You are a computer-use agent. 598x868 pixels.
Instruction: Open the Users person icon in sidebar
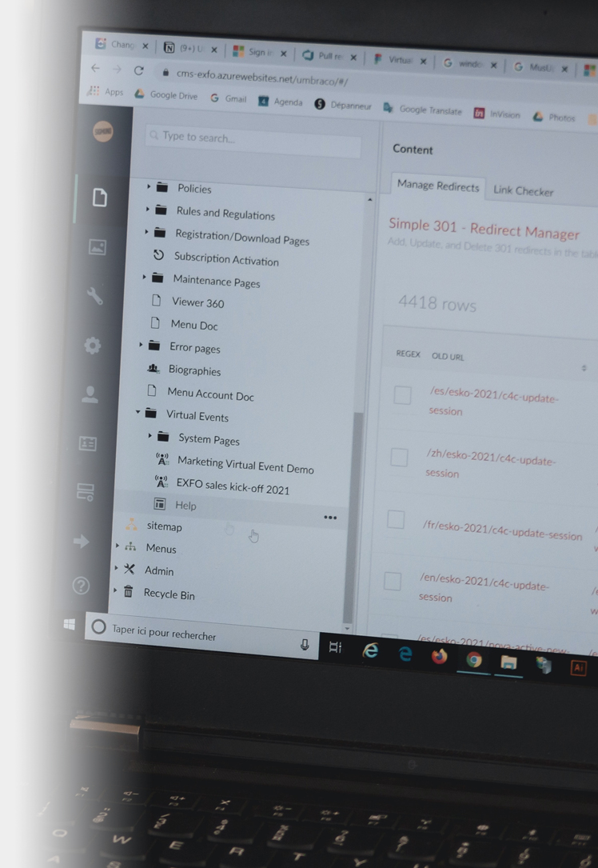(90, 394)
